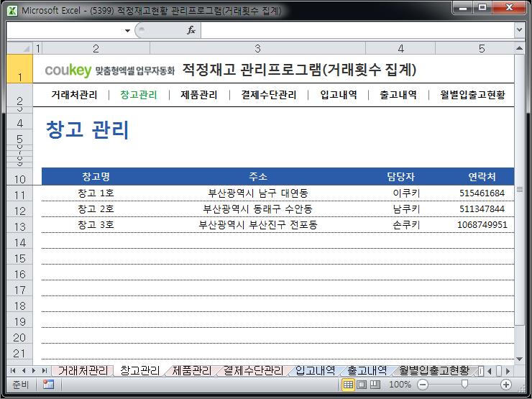Switch to Normal view

click(348, 385)
